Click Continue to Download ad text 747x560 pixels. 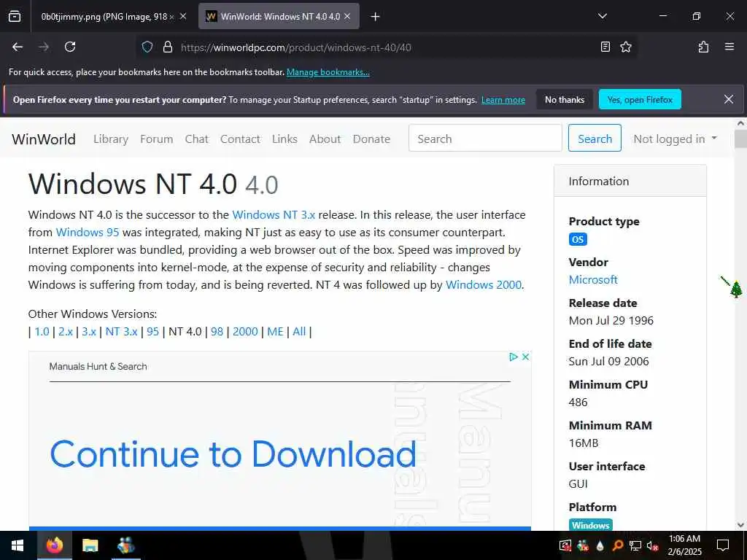pos(233,454)
